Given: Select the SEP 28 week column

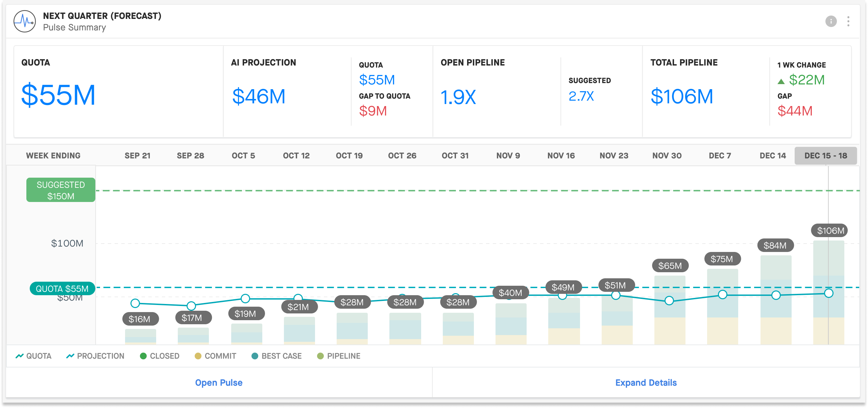Looking at the screenshot, I should pos(190,156).
